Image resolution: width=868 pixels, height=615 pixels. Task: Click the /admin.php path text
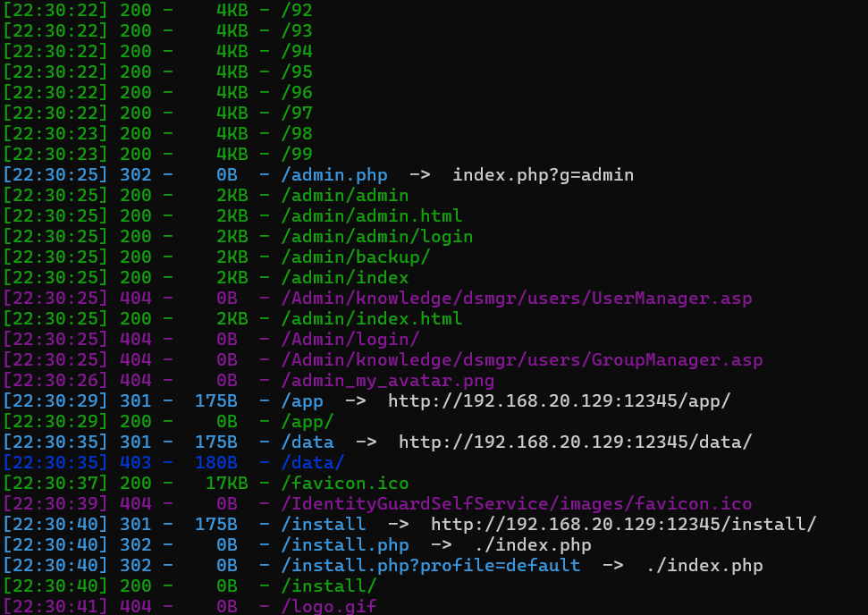334,175
